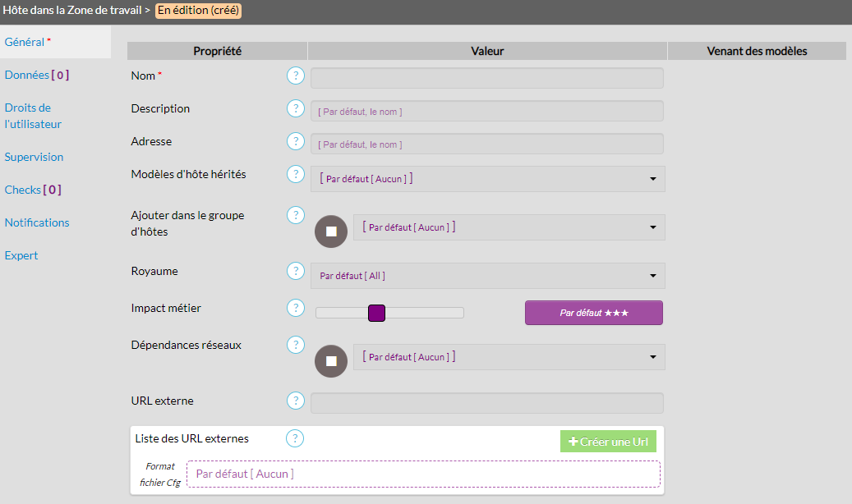This screenshot has width=852, height=504.
Task: Open help for Impact métier
Action: (295, 308)
